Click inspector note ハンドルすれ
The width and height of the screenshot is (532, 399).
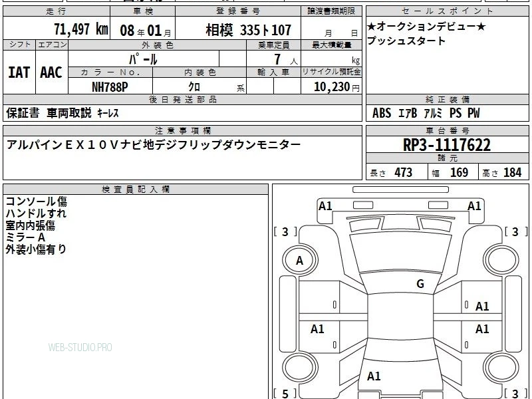pyautogui.click(x=36, y=213)
